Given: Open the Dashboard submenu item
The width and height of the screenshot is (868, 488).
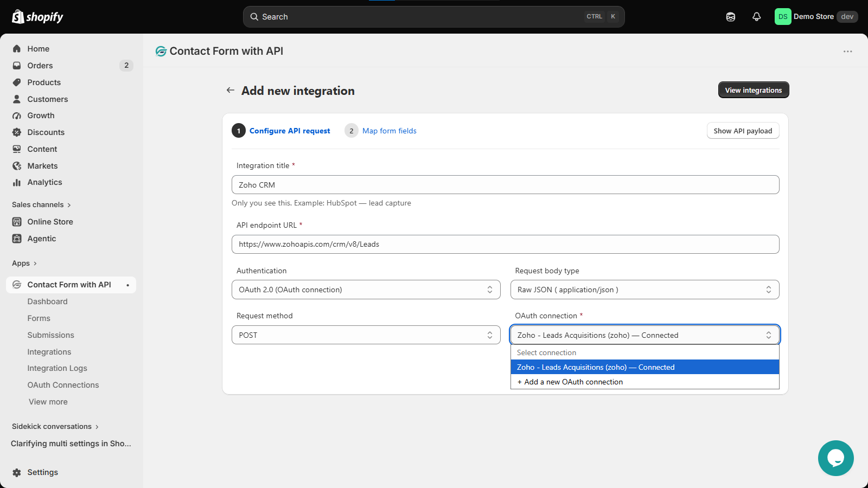Looking at the screenshot, I should 48,301.
